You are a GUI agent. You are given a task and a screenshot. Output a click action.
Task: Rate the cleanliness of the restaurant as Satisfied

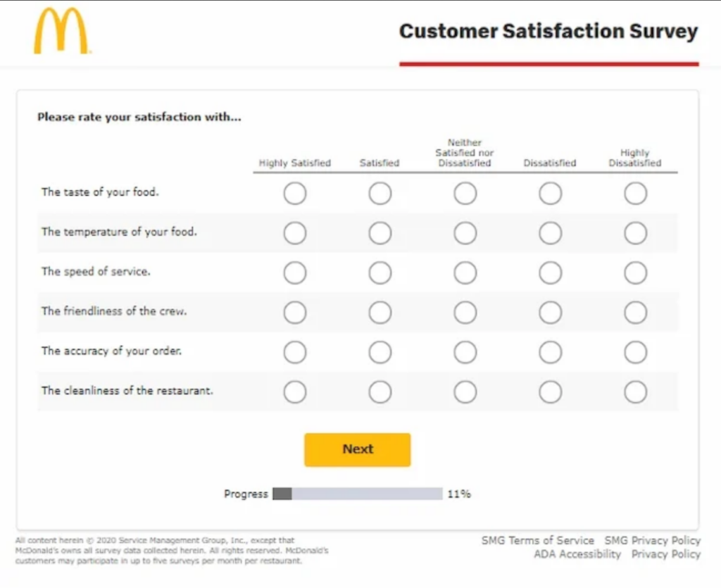point(380,392)
